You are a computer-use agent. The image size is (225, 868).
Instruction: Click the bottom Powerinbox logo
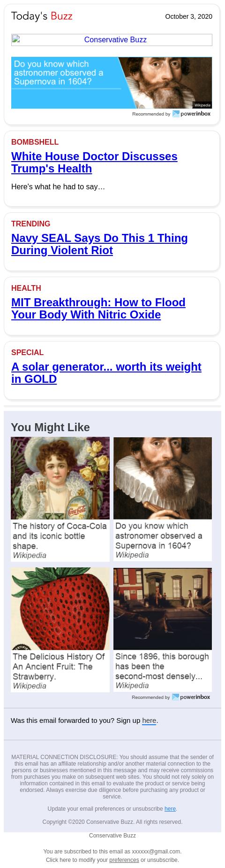(191, 697)
